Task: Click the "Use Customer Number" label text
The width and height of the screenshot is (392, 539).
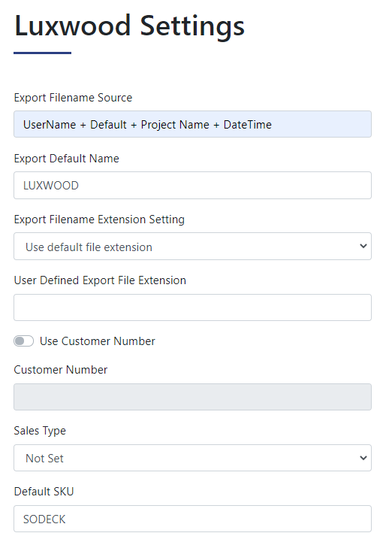Action: (98, 341)
